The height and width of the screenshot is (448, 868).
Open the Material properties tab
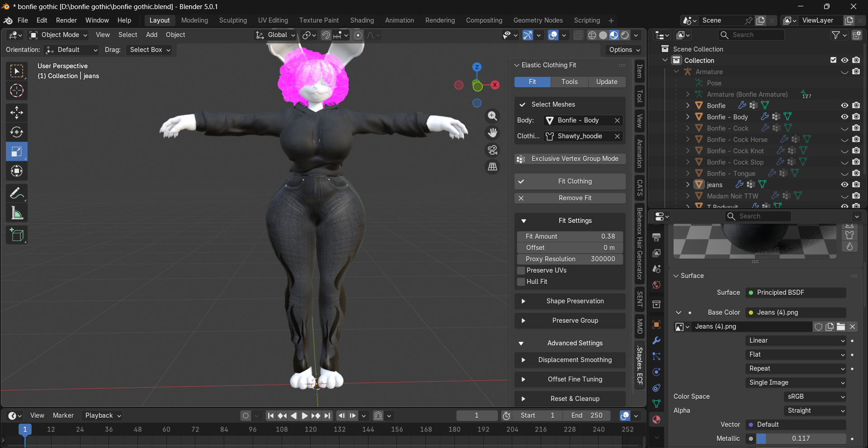coord(656,420)
